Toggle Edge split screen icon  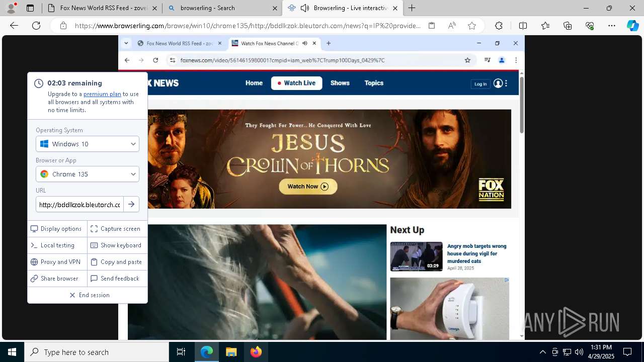click(523, 26)
